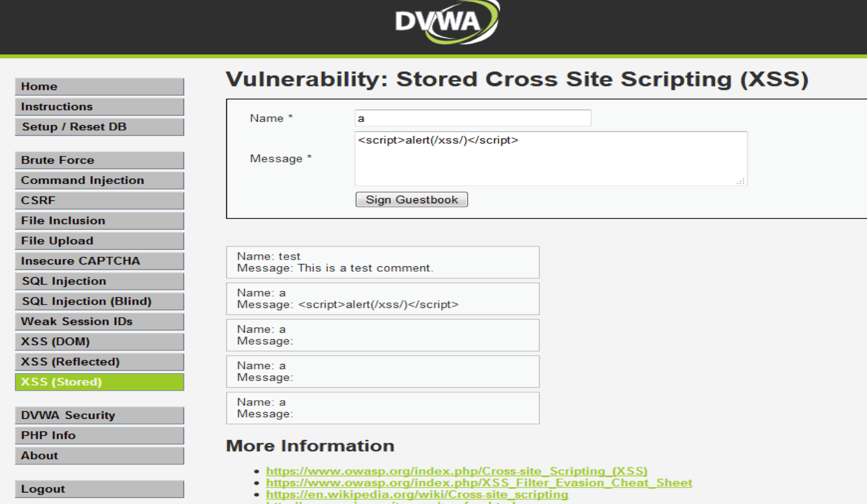Open SQL Injection (Blind) page
The width and height of the screenshot is (867, 504).
tap(100, 301)
